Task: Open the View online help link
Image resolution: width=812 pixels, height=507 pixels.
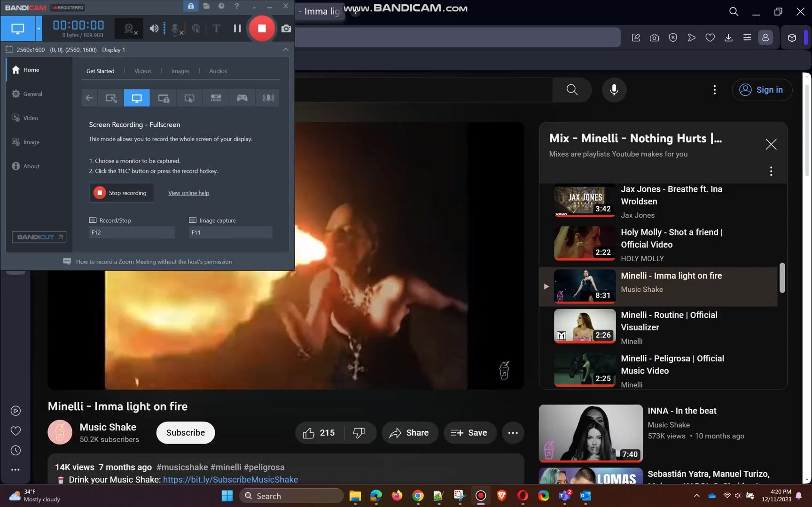Action: [x=188, y=193]
